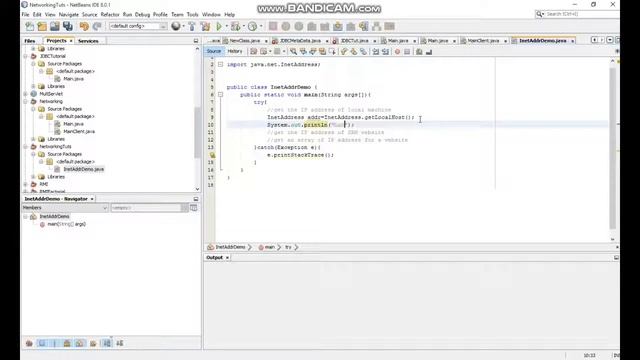Click the Last Edit icon in editor toolbar
This screenshot has width=640, height=360.
(x=253, y=52)
